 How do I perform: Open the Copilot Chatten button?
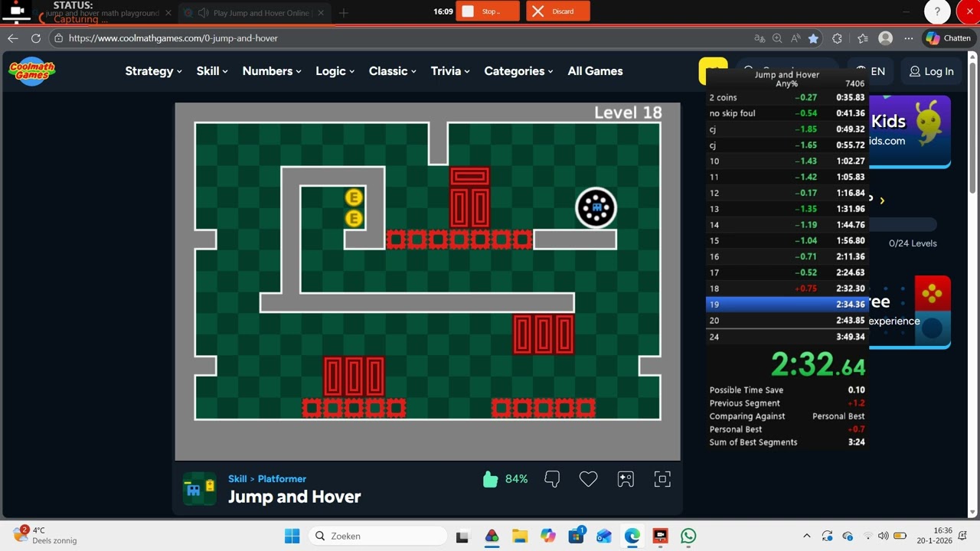[x=948, y=38]
